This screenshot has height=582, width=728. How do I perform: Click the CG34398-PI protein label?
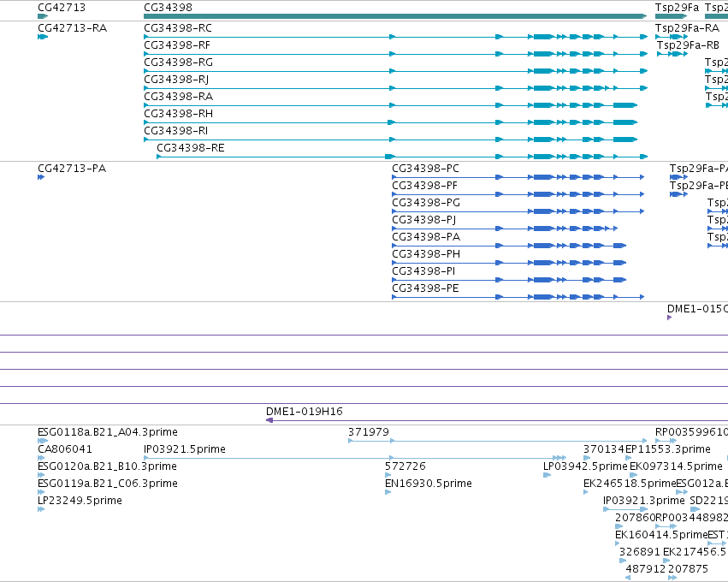pos(423,271)
